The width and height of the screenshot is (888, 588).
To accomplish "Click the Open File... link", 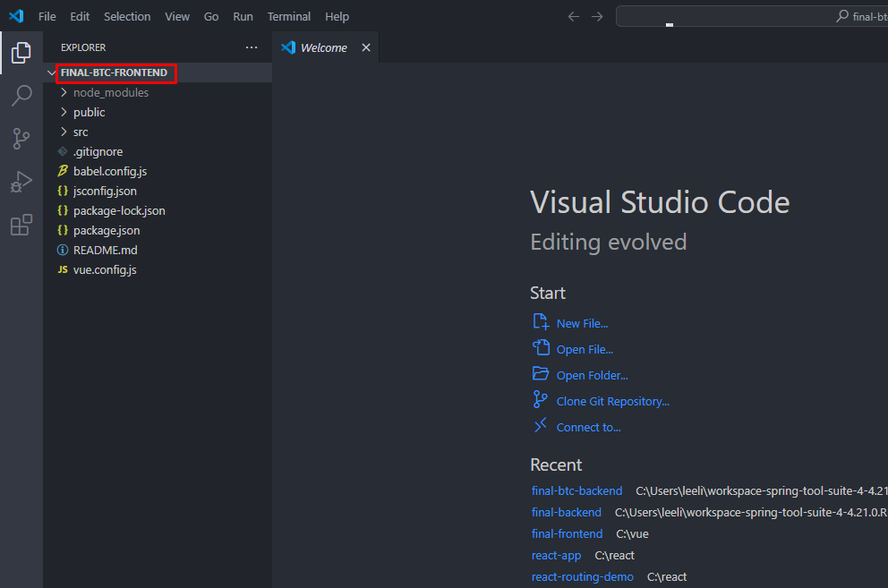I will 585,350.
